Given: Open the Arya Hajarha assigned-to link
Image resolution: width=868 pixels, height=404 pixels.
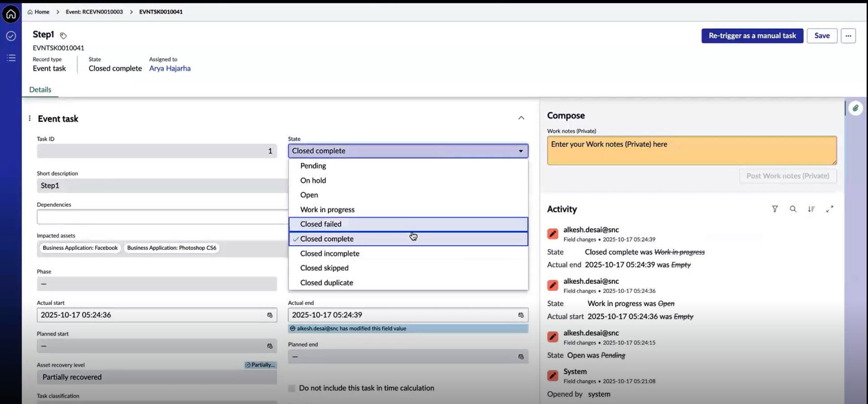Looking at the screenshot, I should pyautogui.click(x=170, y=69).
